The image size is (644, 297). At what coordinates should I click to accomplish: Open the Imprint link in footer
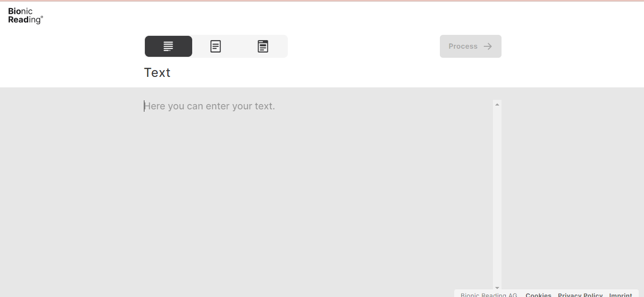click(621, 295)
